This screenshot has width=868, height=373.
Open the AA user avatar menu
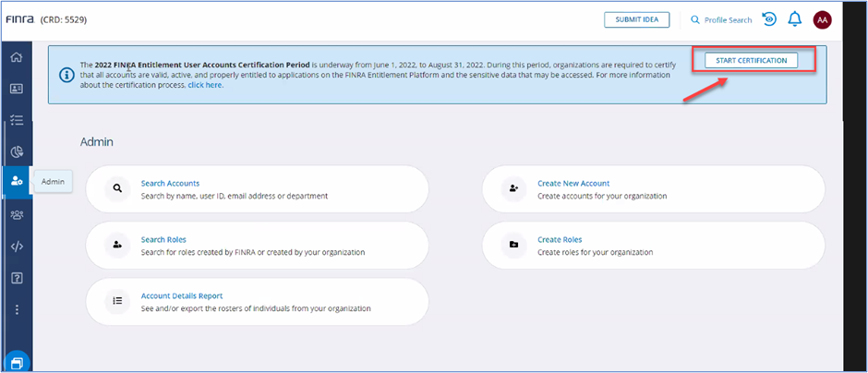coord(822,19)
